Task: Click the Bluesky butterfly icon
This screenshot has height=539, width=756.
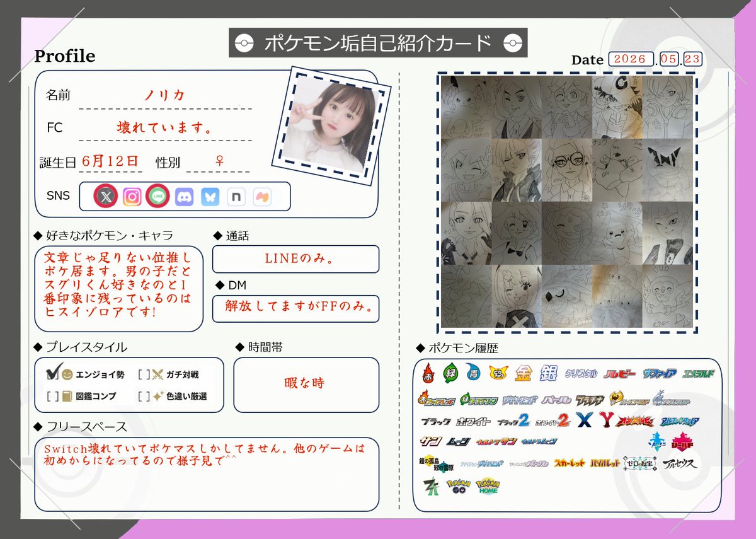Action: [x=210, y=197]
